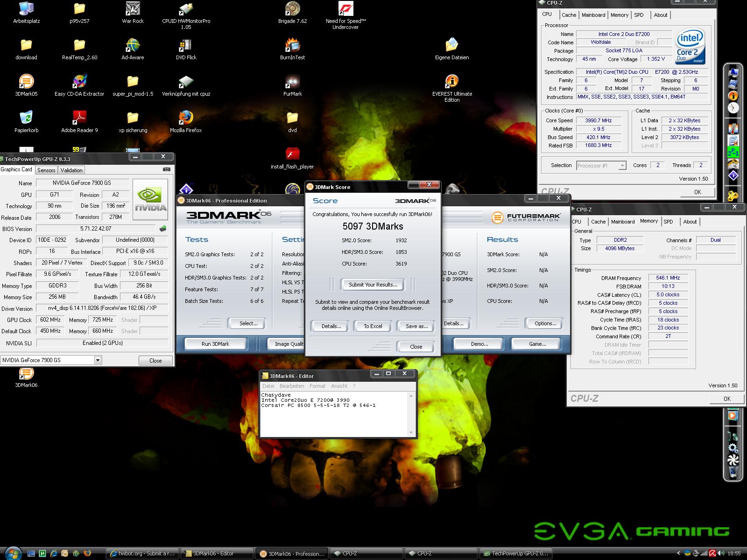Screen dimensions: 747x560
Task: Click 'Intel Core 2 Duo E7200' name value
Action: pyautogui.click(x=624, y=34)
